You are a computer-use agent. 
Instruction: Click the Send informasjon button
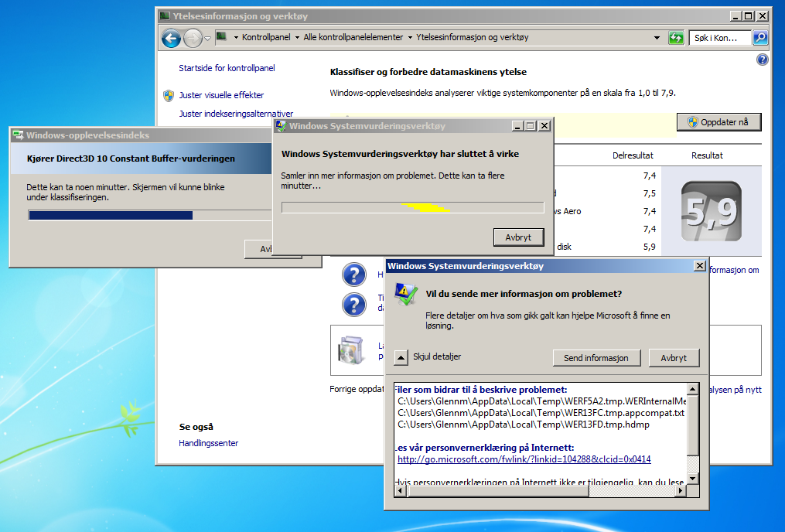[596, 358]
